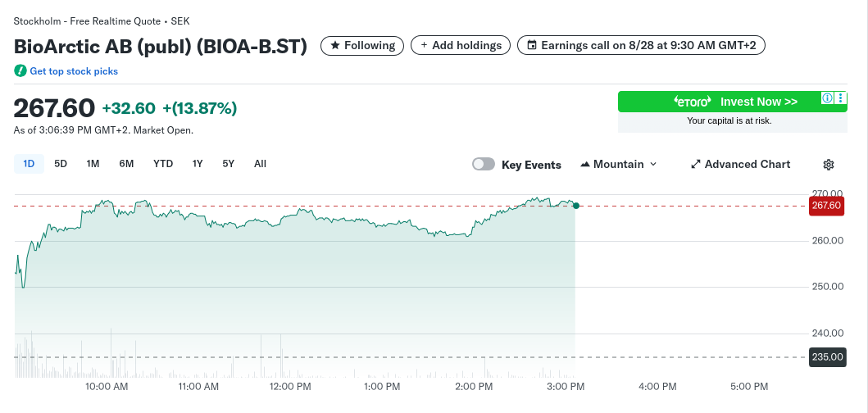This screenshot has height=413, width=868.
Task: Click eToro Invest Now banner
Action: [x=721, y=102]
